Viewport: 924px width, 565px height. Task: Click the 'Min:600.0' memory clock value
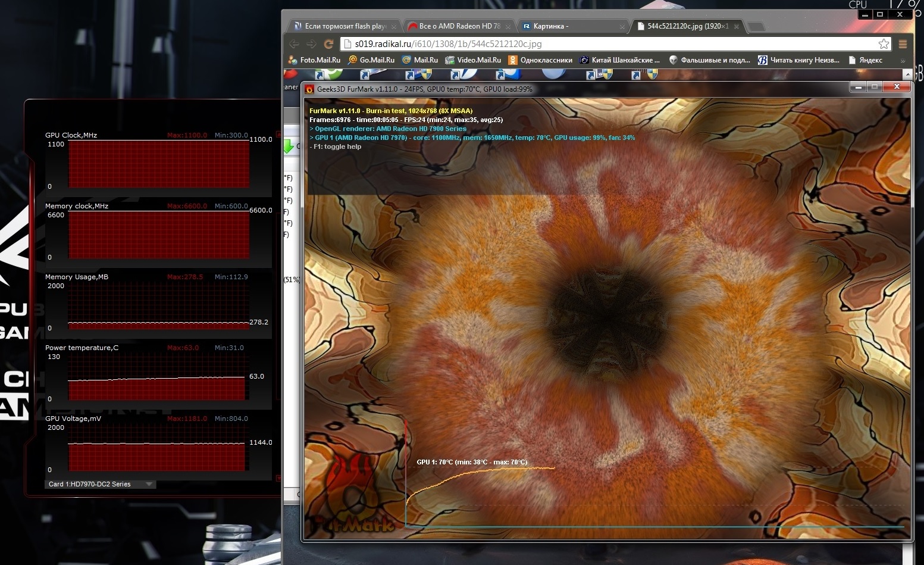click(231, 206)
